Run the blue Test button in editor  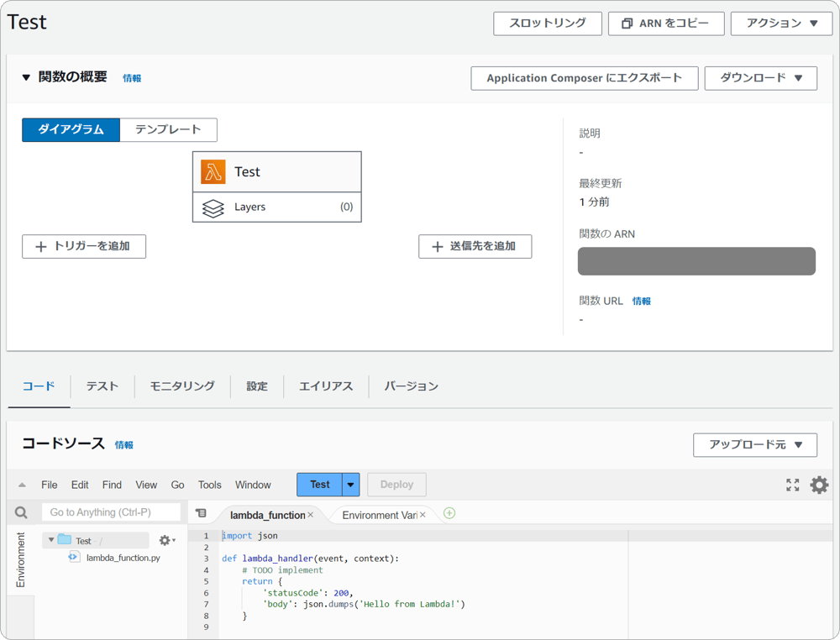(320, 485)
